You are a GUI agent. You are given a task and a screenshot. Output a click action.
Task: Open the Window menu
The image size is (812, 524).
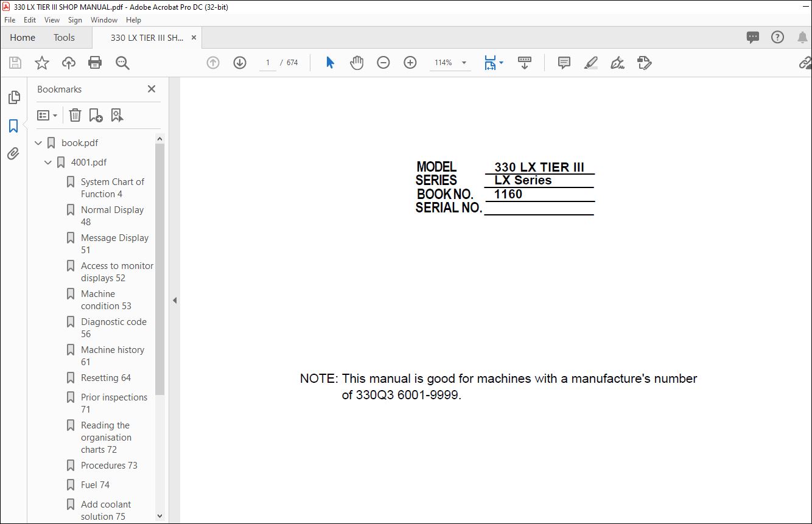click(x=104, y=20)
